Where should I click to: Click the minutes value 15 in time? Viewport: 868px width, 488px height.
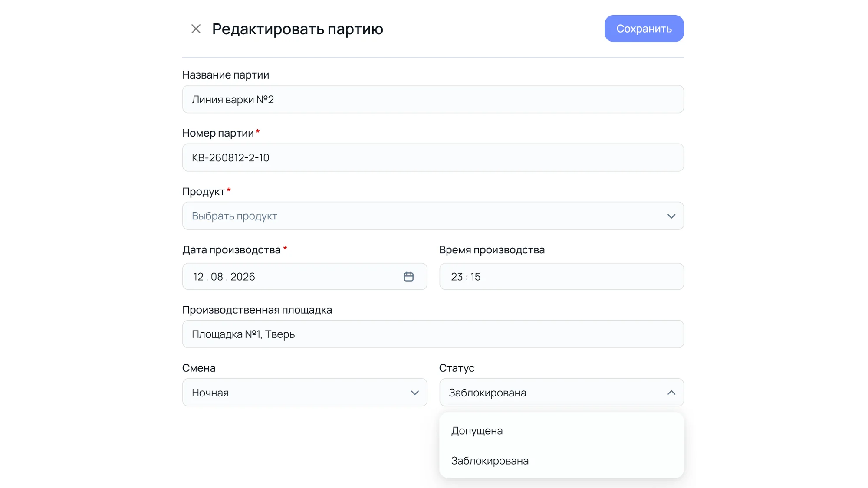(476, 277)
